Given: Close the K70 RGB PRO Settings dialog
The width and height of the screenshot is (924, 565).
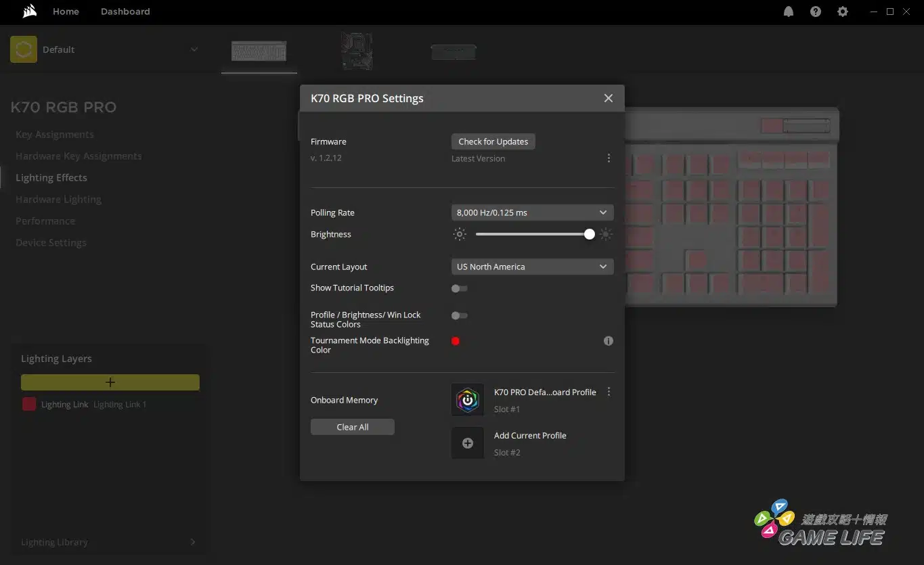Looking at the screenshot, I should coord(608,98).
